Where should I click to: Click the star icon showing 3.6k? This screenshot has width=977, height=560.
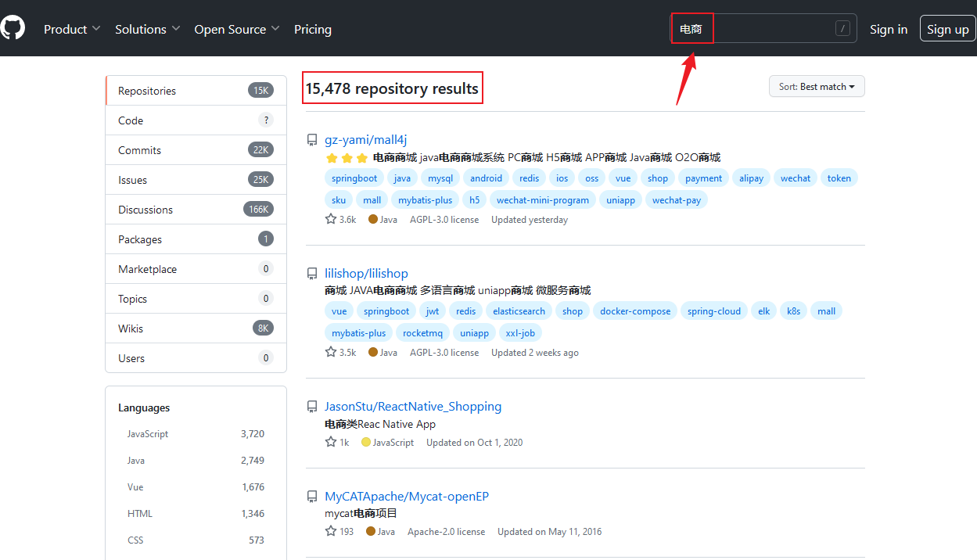(331, 219)
